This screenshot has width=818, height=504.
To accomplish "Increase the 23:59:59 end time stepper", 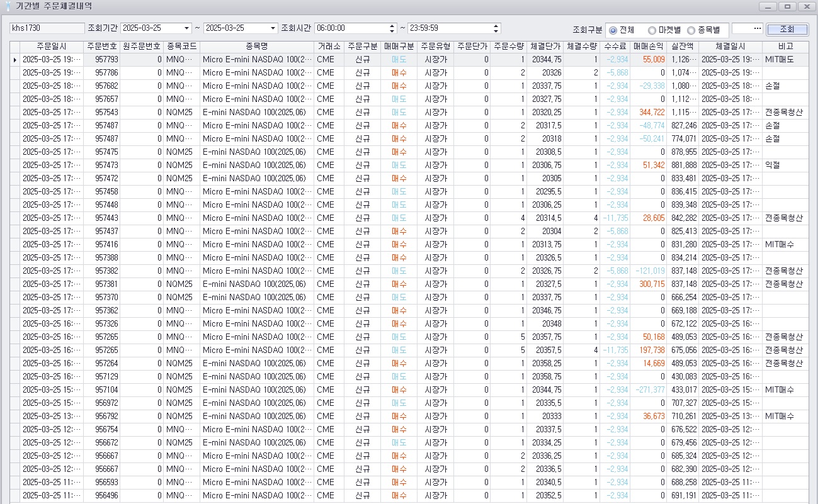I will click(x=497, y=26).
